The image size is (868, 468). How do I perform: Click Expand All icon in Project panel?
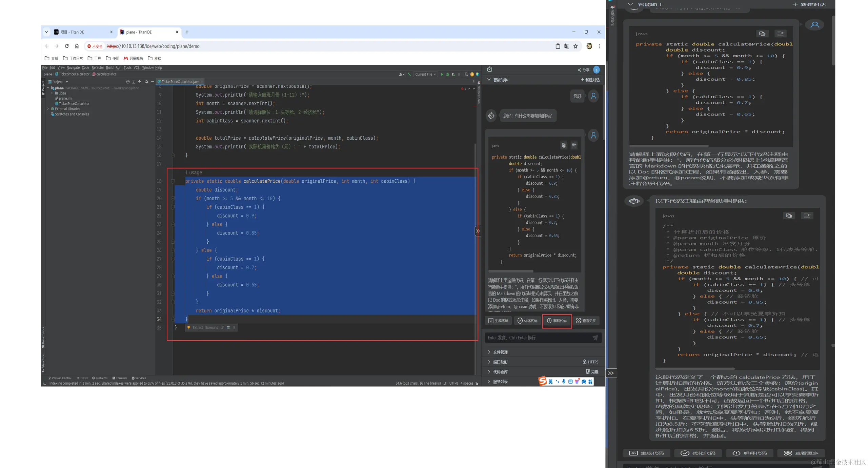134,82
